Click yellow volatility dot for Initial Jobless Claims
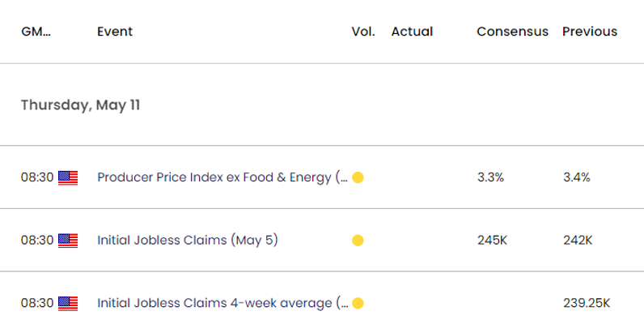The width and height of the screenshot is (644, 324). (358, 241)
